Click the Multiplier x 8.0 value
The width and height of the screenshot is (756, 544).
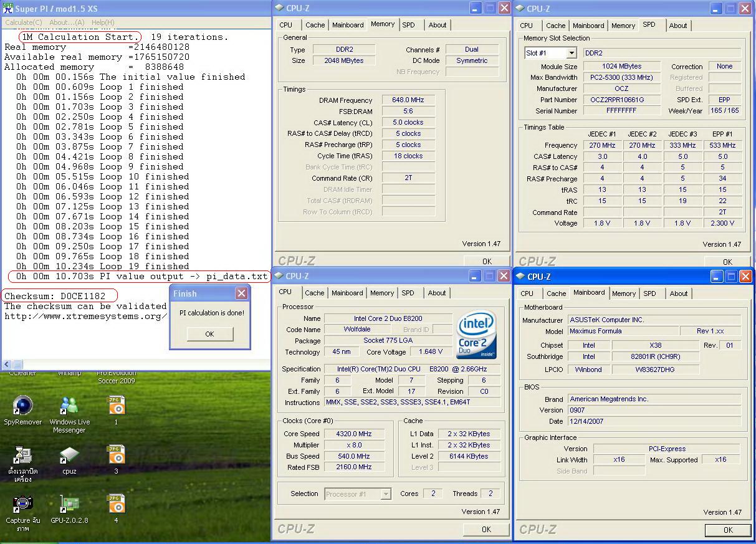pyautogui.click(x=353, y=446)
